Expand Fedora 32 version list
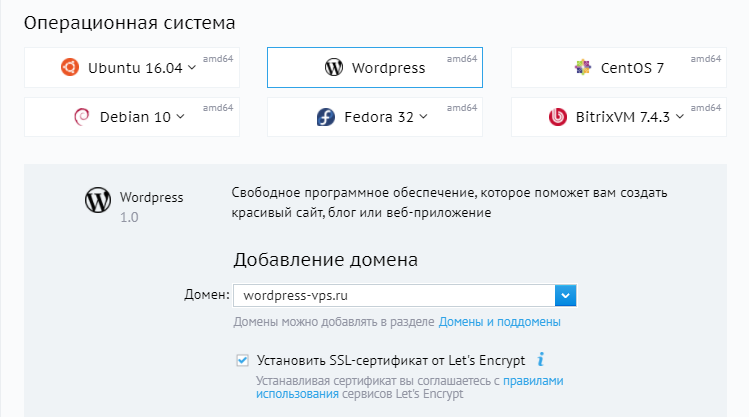Image resolution: width=749 pixels, height=417 pixels. pyautogui.click(x=423, y=117)
